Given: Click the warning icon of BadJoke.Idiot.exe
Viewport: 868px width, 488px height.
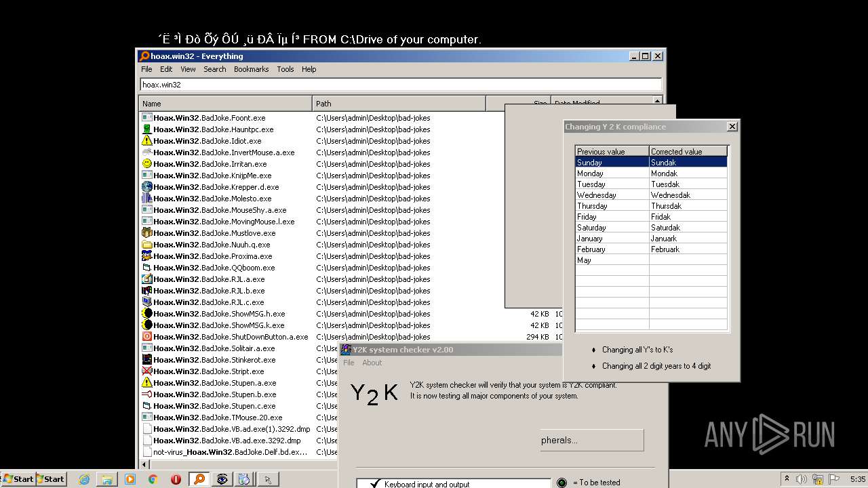Looking at the screenshot, I should [146, 140].
